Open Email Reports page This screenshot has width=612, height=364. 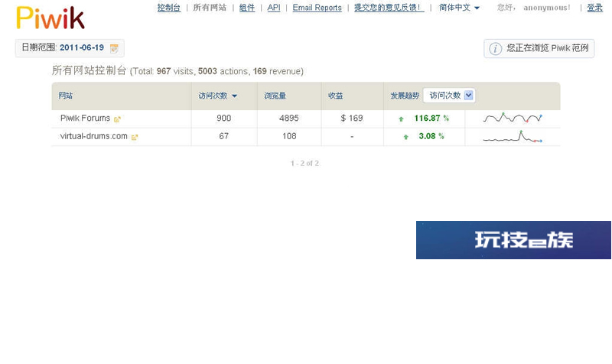point(317,8)
